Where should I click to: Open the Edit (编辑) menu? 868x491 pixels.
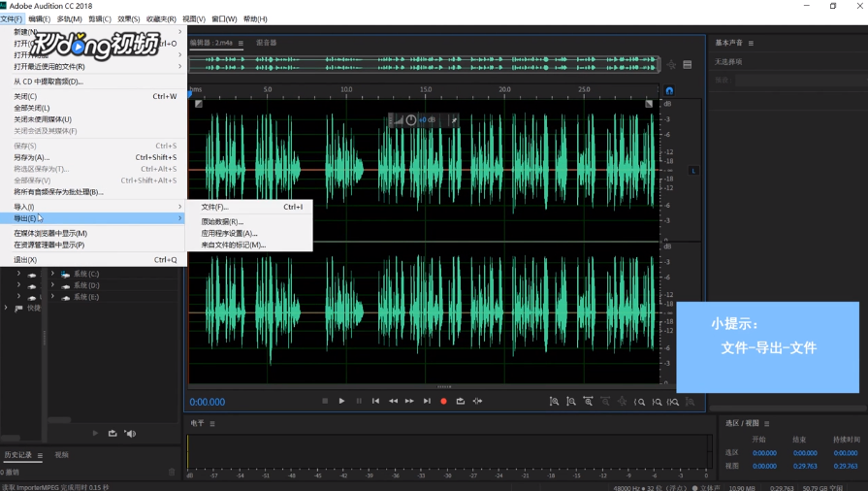(x=40, y=18)
